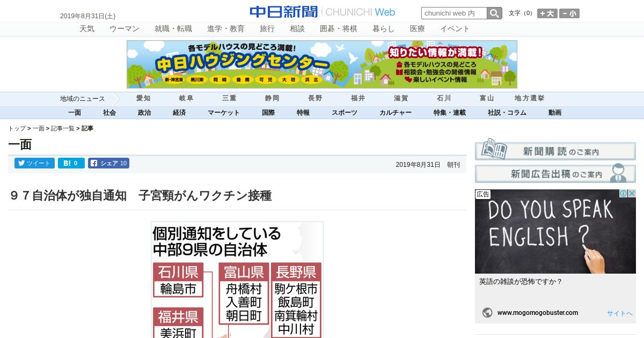The image size is (644, 338).
Task: Click the 一面 breadcrumb link
Action: coord(39,129)
